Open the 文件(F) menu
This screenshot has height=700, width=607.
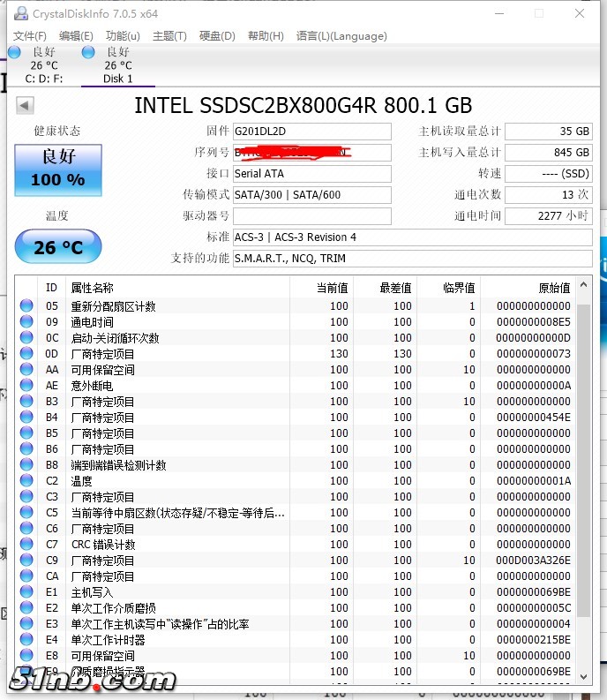30,36
